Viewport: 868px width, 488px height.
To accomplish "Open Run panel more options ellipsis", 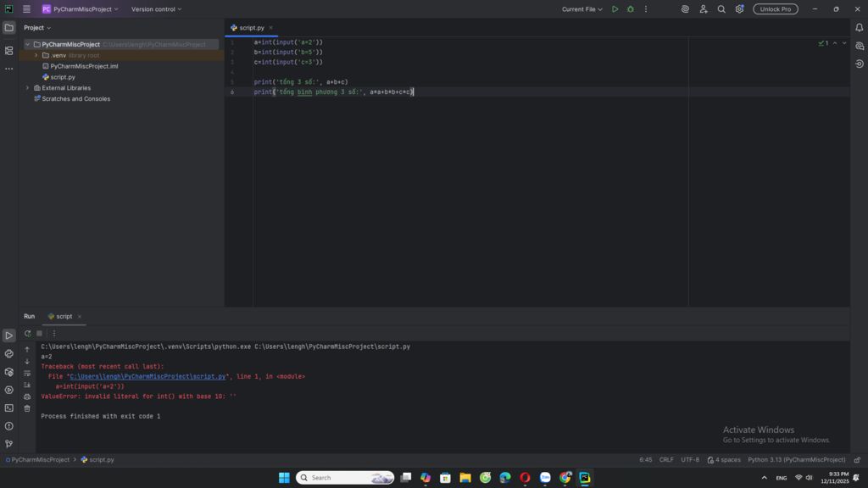I will [x=54, y=334].
